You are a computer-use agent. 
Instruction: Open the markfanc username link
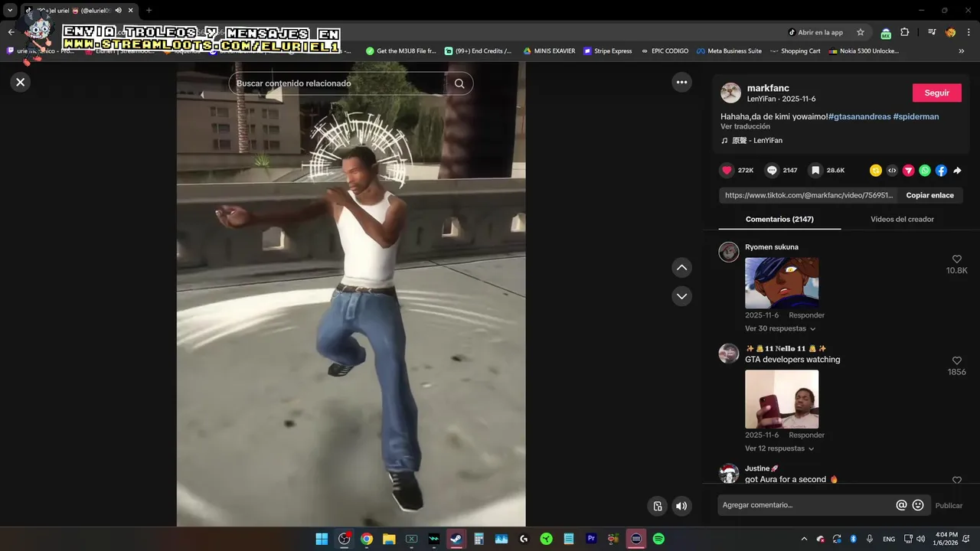(x=768, y=88)
